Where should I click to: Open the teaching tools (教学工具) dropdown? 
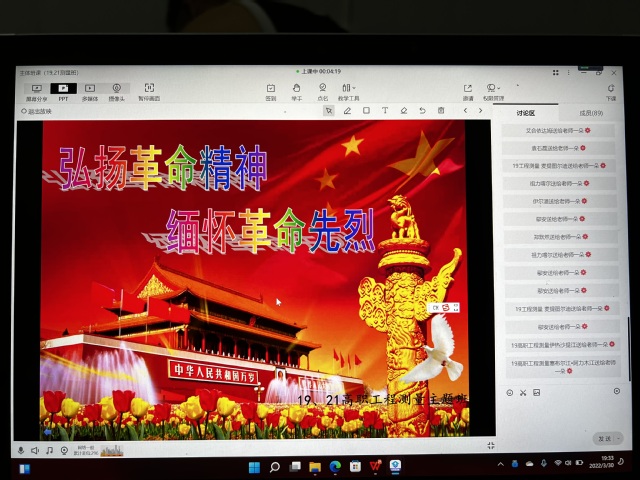[x=348, y=91]
